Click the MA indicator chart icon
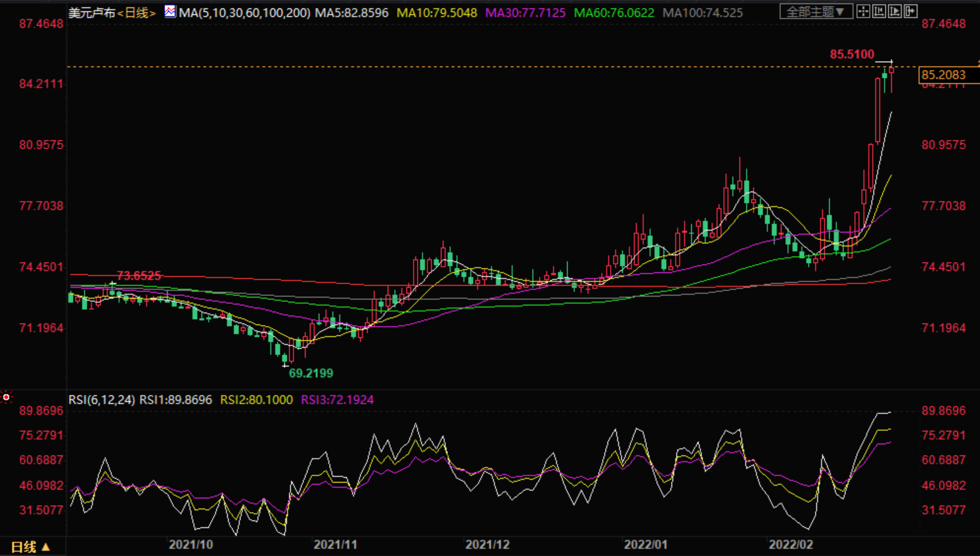Viewport: 980px width, 556px height. 170,11
